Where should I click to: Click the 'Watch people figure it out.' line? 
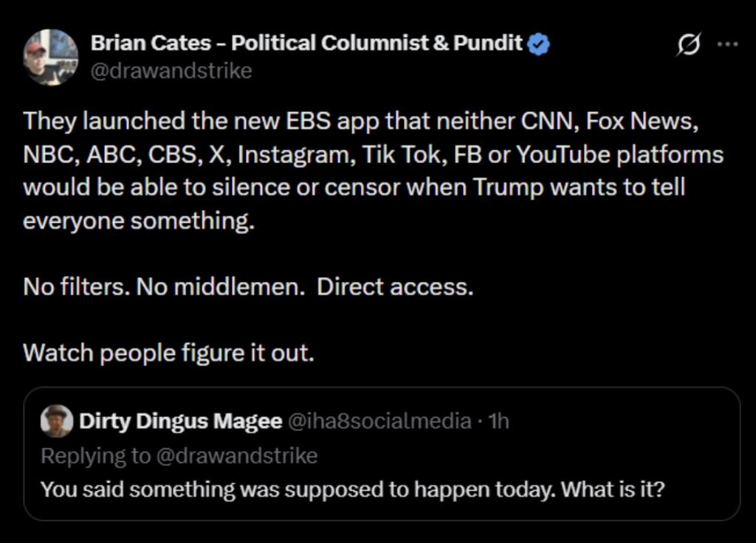pos(168,353)
